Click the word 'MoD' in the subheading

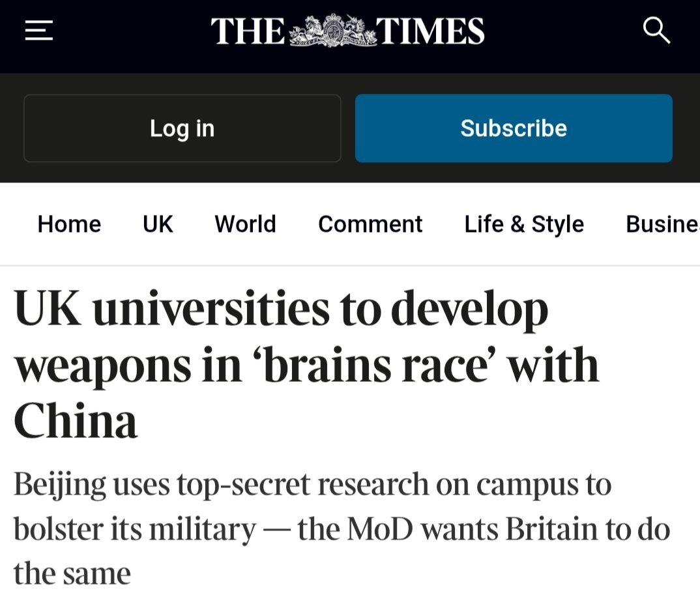pos(381,529)
